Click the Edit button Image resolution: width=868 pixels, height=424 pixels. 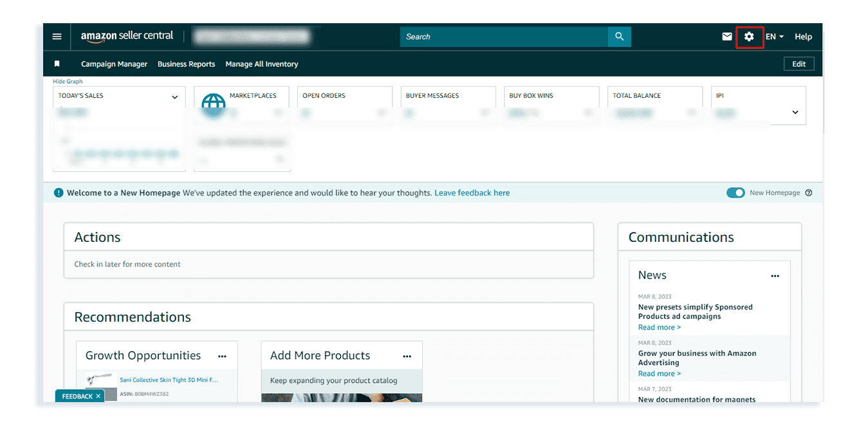click(x=799, y=64)
